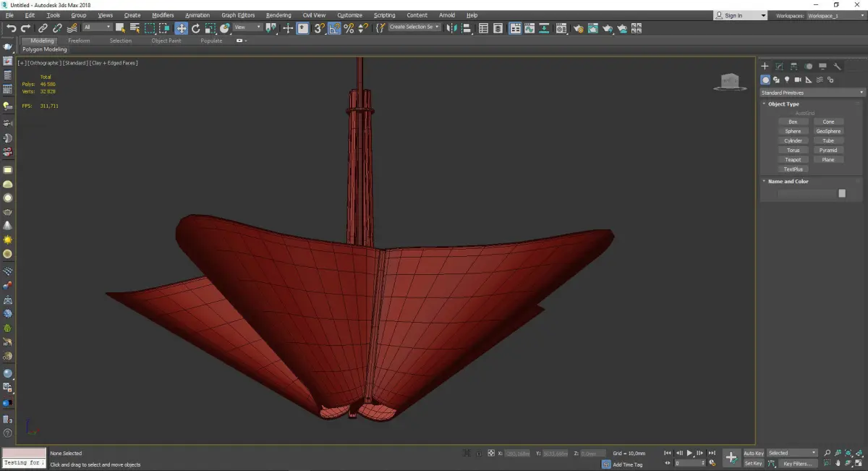Open the Scripting menu
Viewport: 868px width, 471px height.
click(384, 15)
